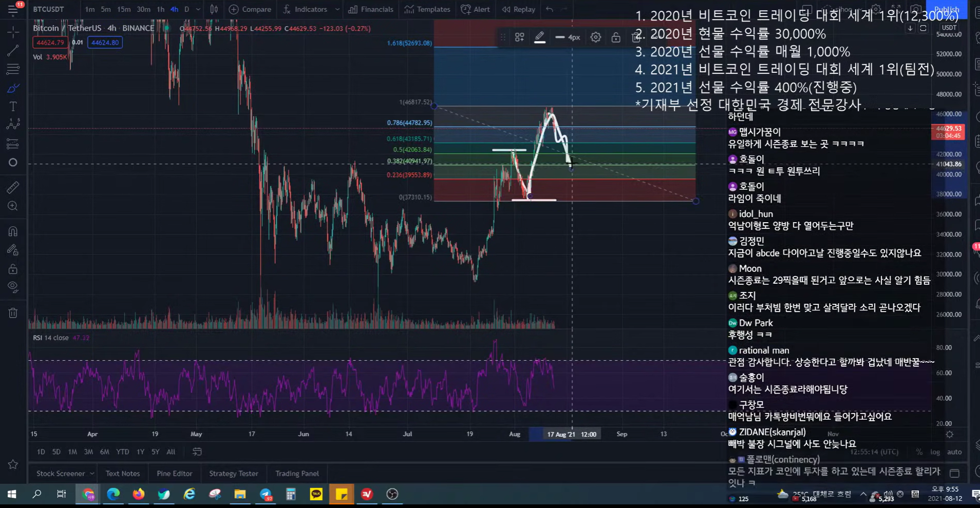Toggle the log scale option
980x508 pixels.
point(935,452)
